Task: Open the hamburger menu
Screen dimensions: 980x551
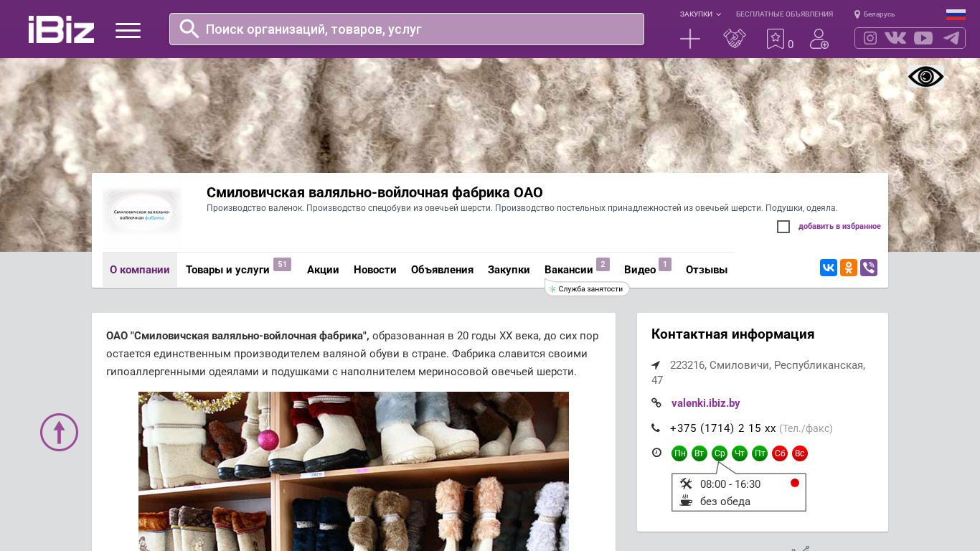Action: [x=128, y=30]
